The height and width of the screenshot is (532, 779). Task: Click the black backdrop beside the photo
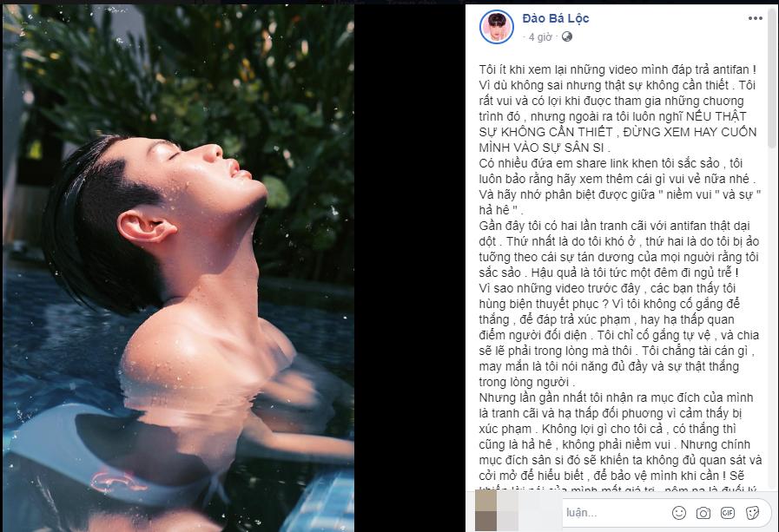410,268
